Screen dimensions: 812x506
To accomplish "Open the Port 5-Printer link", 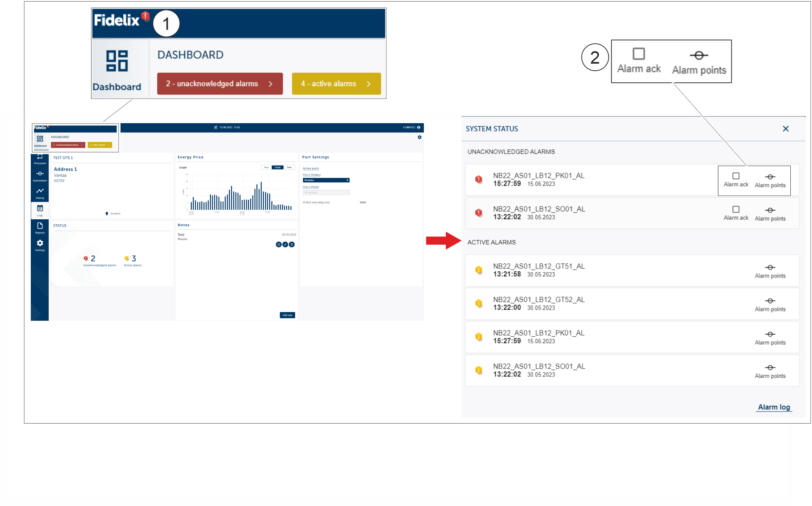I will (x=311, y=187).
